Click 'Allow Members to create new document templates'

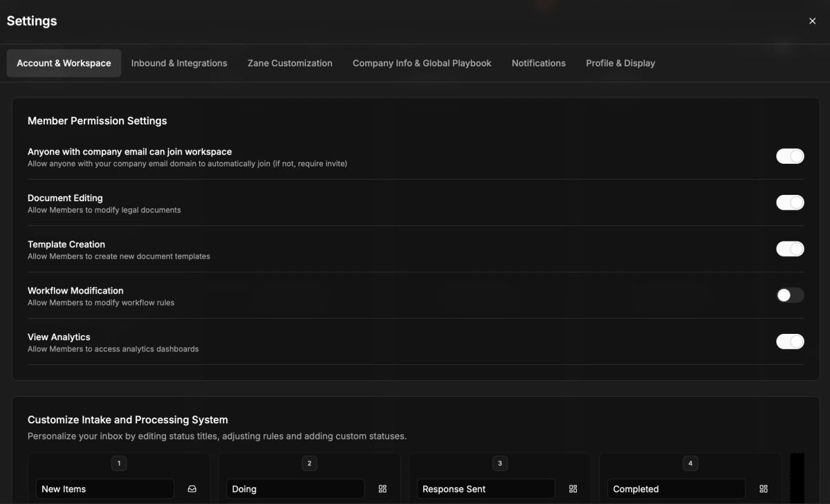(119, 256)
